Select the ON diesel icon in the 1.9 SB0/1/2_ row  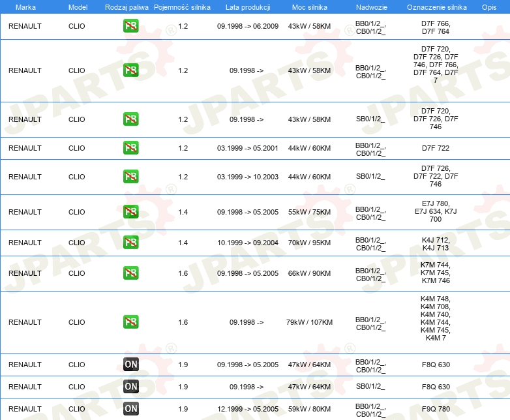[x=130, y=387]
